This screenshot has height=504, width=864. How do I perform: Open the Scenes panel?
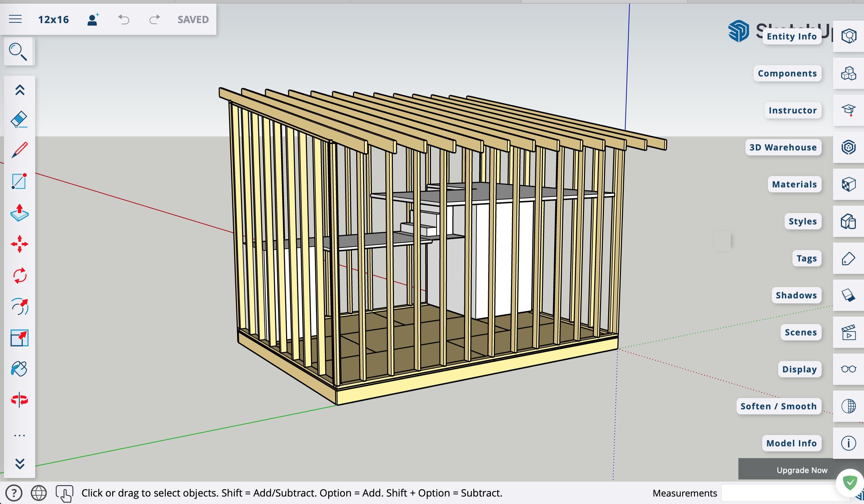(848, 332)
